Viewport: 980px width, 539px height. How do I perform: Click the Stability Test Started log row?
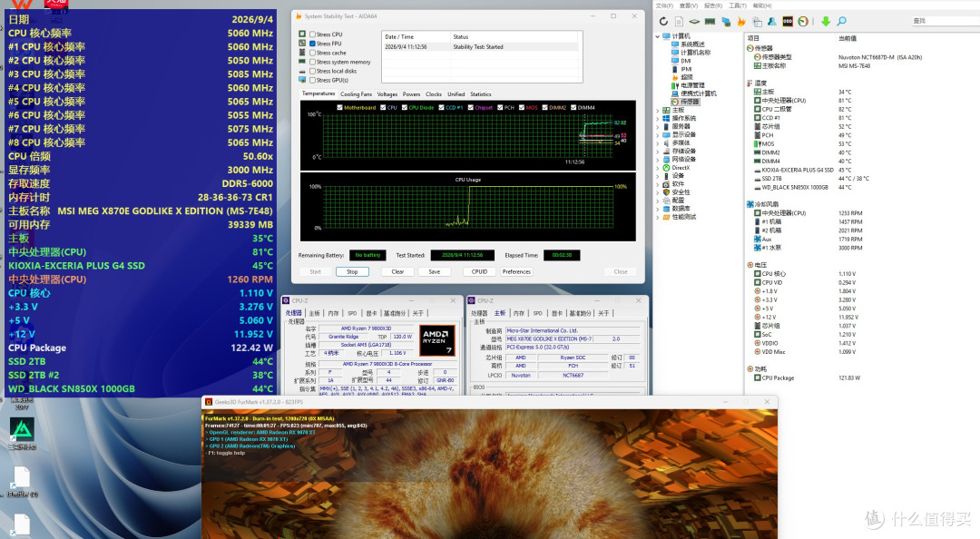pyautogui.click(x=480, y=47)
